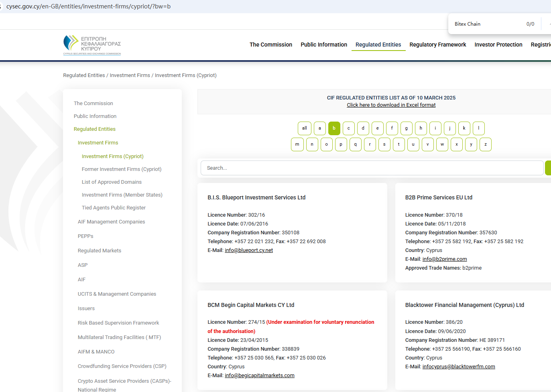This screenshot has width=551, height=392.
Task: Click download in Excel format link
Action: pos(391,105)
